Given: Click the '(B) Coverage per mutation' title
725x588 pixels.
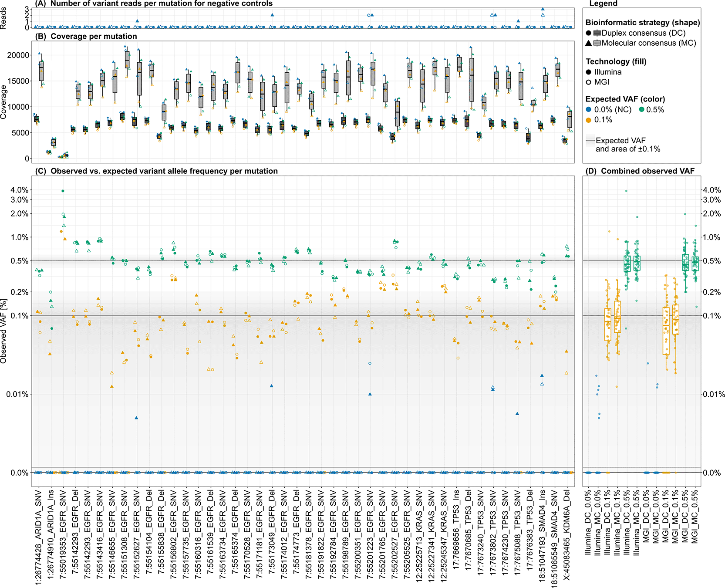Looking at the screenshot, I should (86, 36).
